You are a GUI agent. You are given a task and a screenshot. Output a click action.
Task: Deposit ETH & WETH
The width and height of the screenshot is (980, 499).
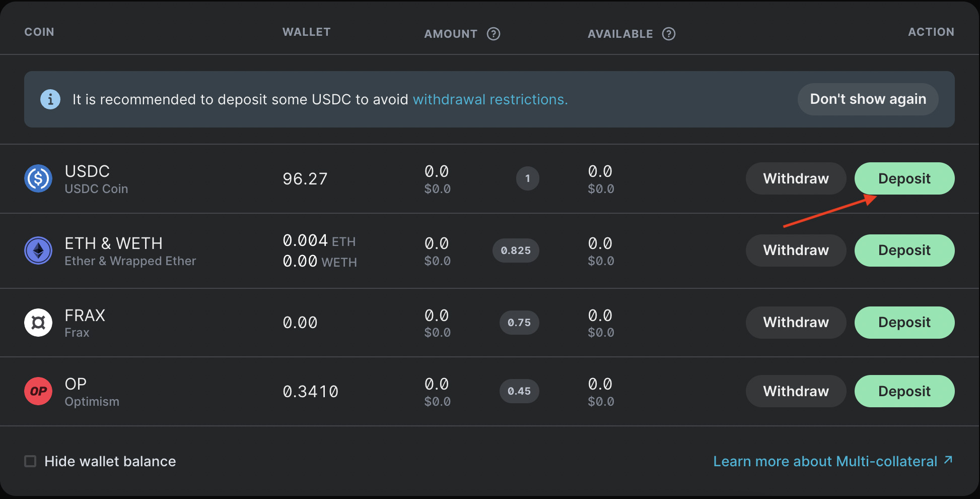click(904, 251)
